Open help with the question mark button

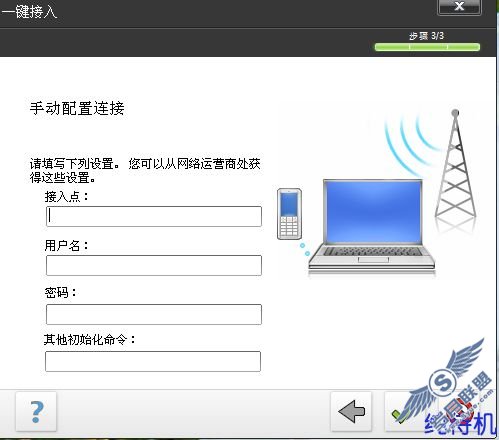[36, 411]
